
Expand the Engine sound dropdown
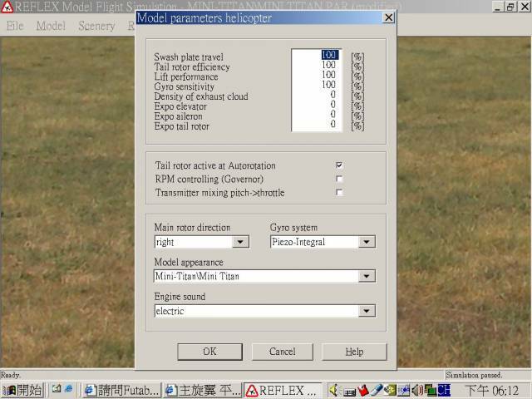coord(367,311)
